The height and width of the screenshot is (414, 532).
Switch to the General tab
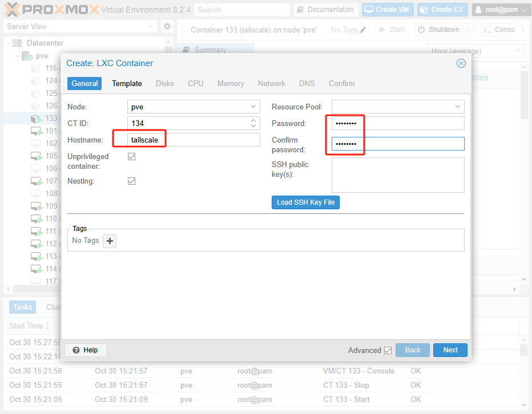[84, 83]
